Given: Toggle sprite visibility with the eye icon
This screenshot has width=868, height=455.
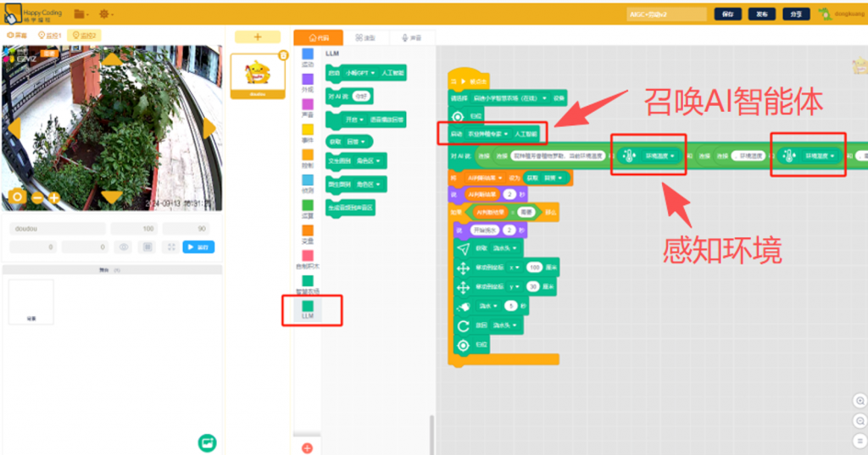Looking at the screenshot, I should (124, 247).
